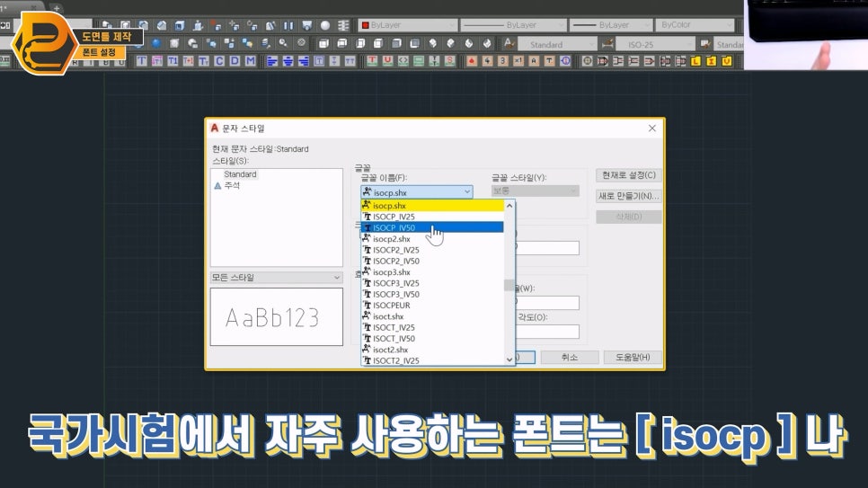This screenshot has height=488, width=868.
Task: Select ISOCT_IV25 font entry
Action: (x=432, y=327)
